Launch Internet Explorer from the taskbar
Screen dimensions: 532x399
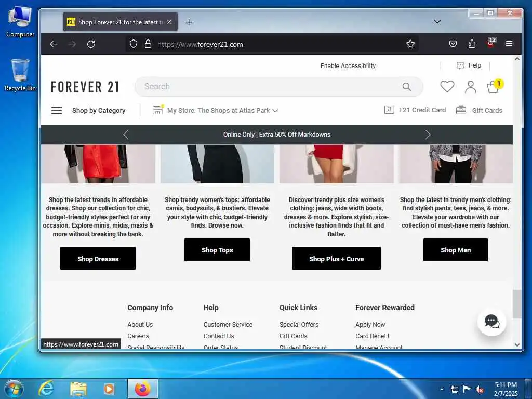tap(46, 389)
